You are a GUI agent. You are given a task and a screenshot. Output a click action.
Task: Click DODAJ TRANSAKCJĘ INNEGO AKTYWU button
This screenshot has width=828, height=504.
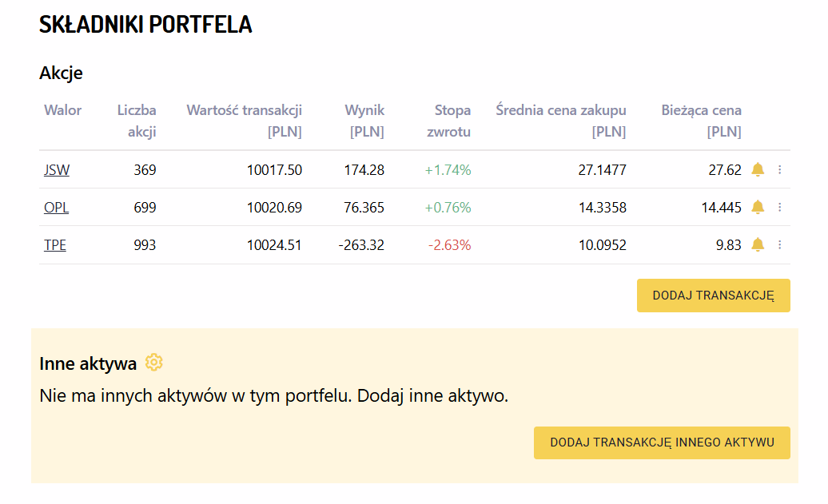662,442
